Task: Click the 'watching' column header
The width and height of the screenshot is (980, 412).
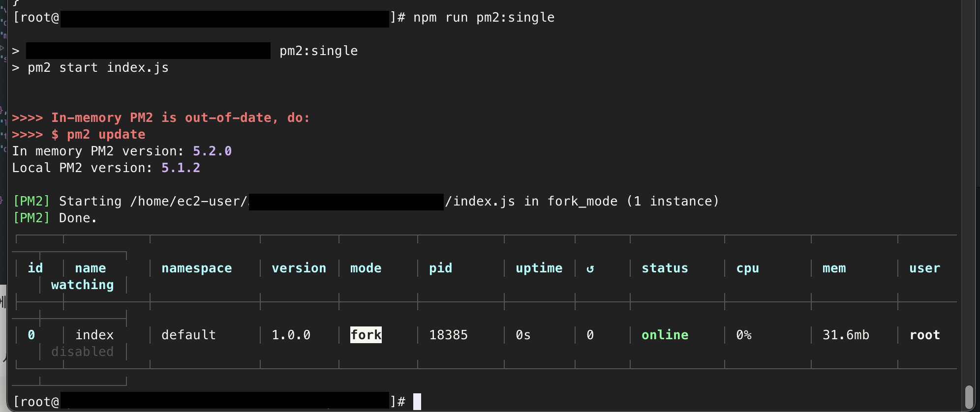Action: point(82,285)
